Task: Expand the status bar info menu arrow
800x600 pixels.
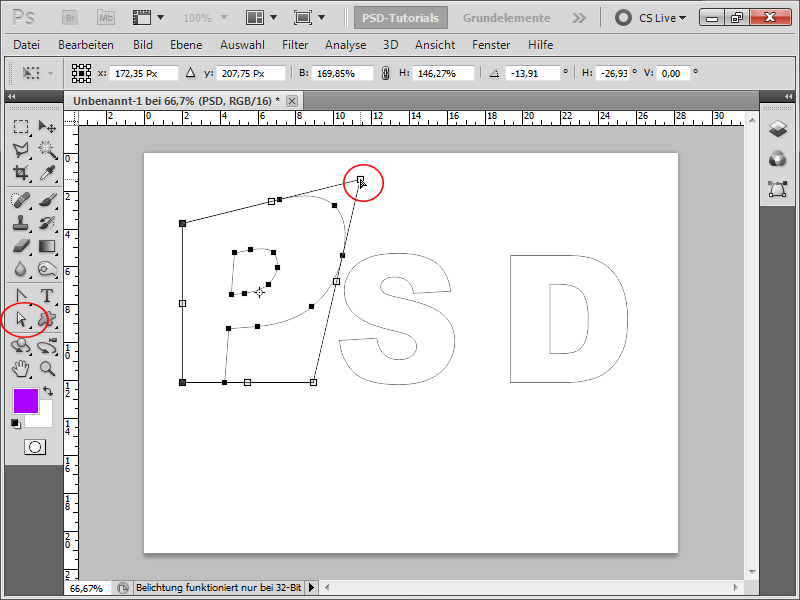Action: 311,588
